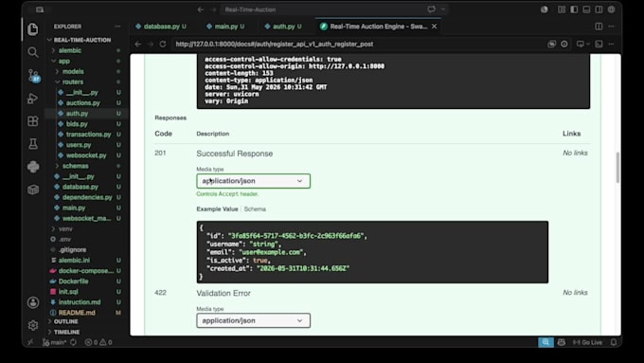644x363 pixels.
Task: Open users.py file
Action: [79, 145]
